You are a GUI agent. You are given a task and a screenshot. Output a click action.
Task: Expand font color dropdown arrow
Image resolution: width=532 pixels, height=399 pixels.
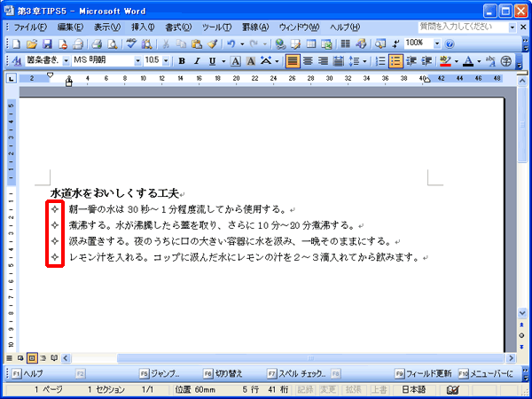click(479, 61)
